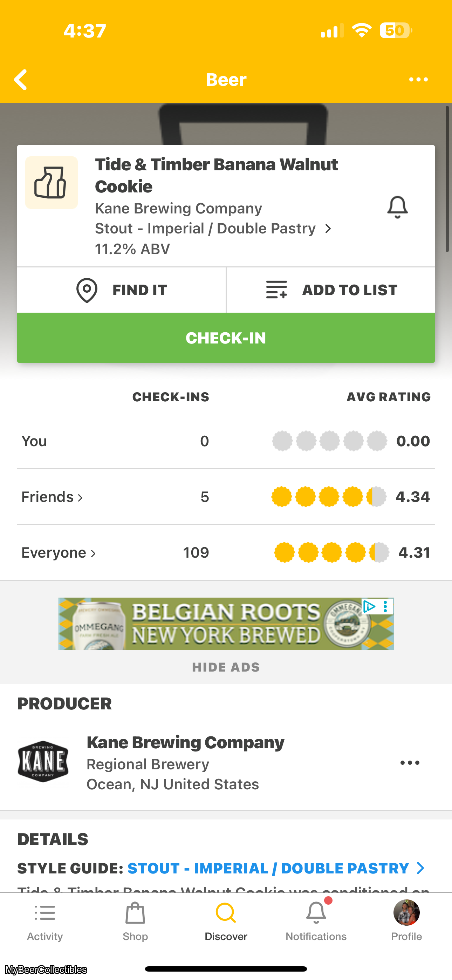The image size is (452, 980).
Task: Tap the back arrow icon
Action: (x=21, y=80)
